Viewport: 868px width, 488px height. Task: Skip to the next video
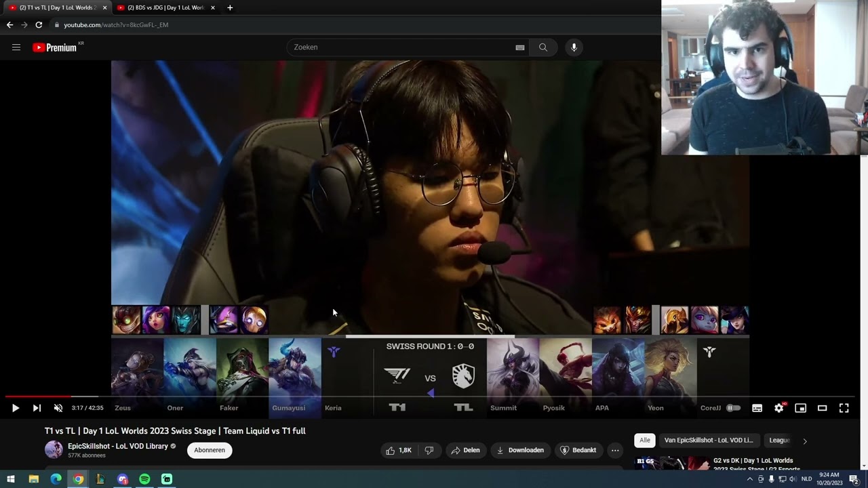37,408
